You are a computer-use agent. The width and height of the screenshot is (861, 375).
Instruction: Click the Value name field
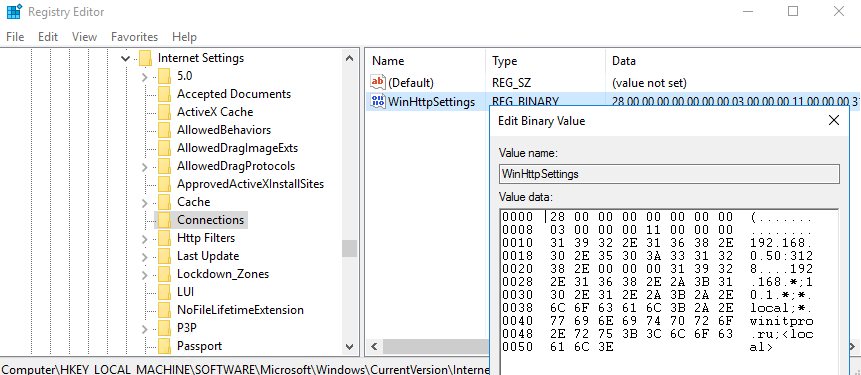click(x=669, y=174)
